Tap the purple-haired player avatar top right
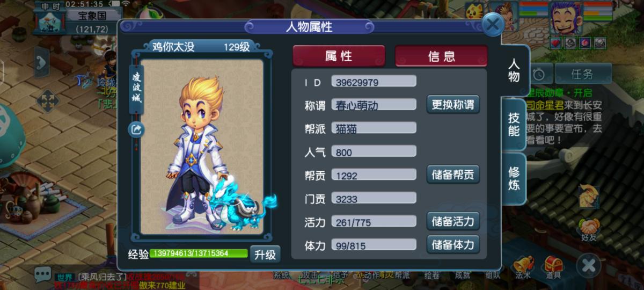The height and width of the screenshot is (290, 644). coord(566,18)
